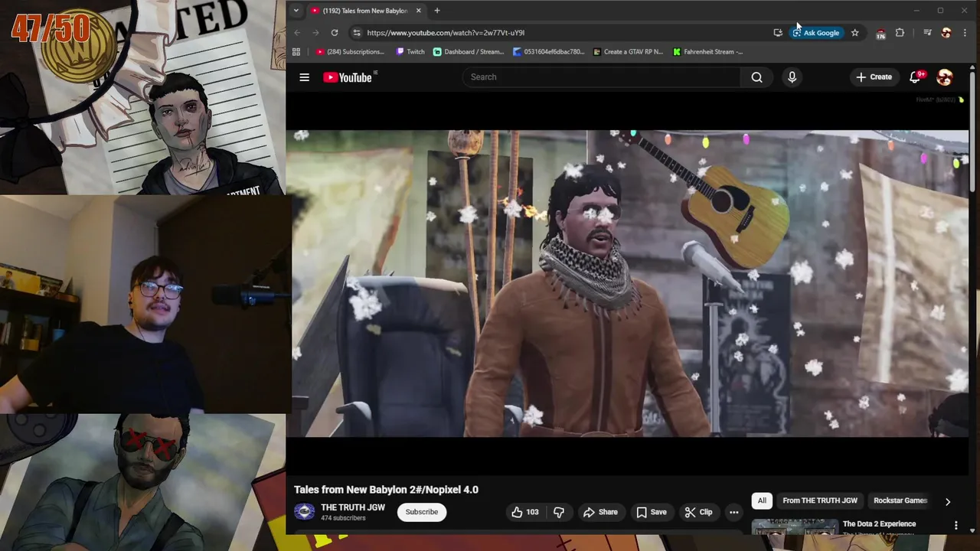Open the more actions ellipsis below the video
This screenshot has height=551, width=980.
click(x=733, y=512)
